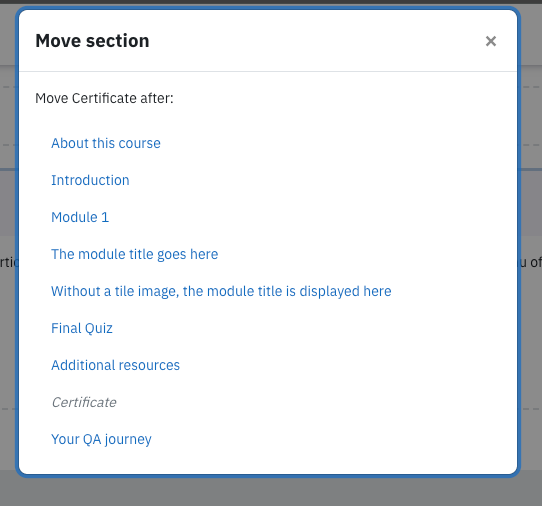Viewport: 542px width, 506px height.
Task: Move Certificate after About this course
Action: [x=106, y=143]
